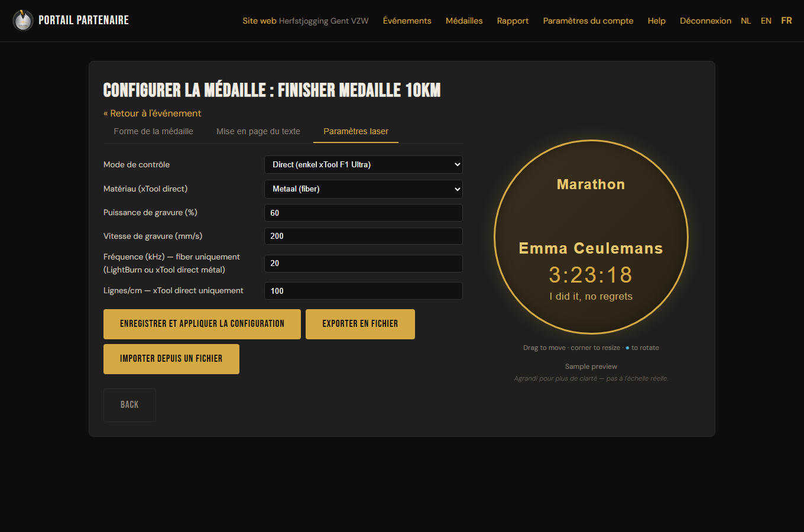Focus the Puissance de gravure field
This screenshot has width=804, height=532.
363,213
